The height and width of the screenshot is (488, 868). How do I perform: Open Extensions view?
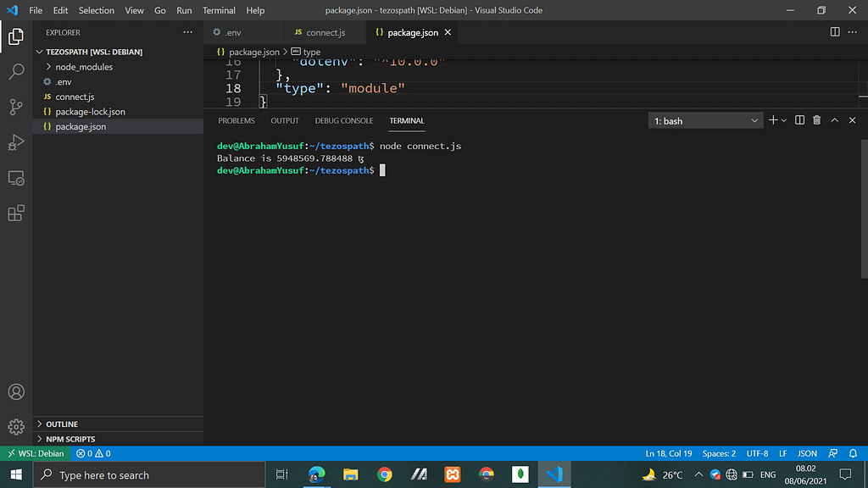[x=16, y=213]
